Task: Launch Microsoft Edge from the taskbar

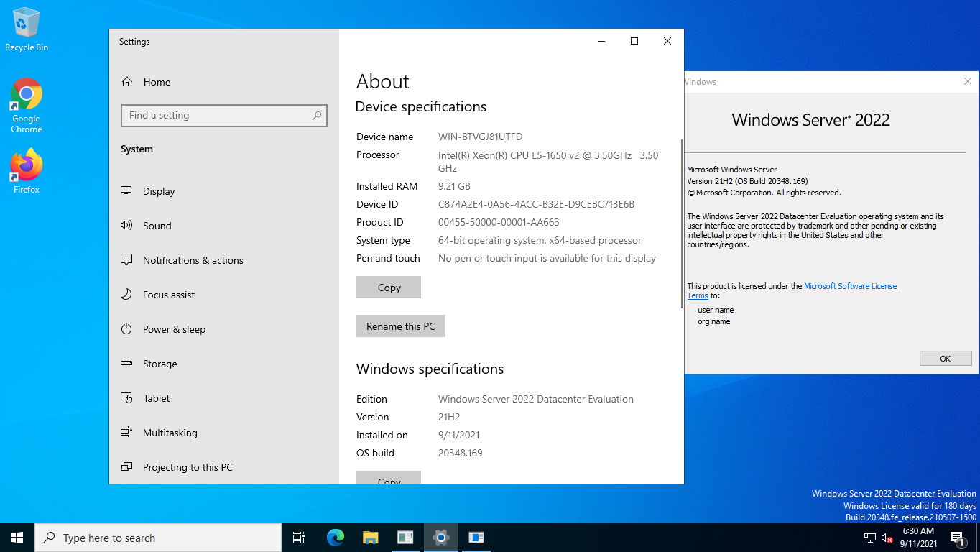Action: click(335, 538)
